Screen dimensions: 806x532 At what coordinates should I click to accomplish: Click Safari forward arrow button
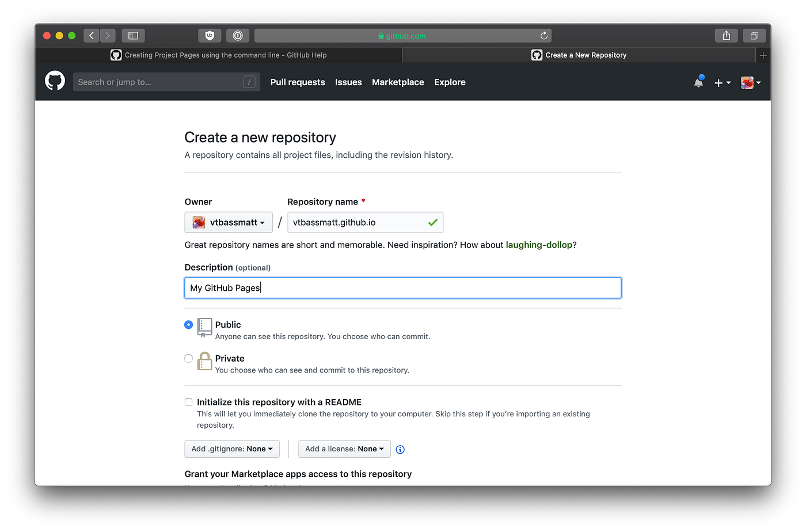point(108,36)
